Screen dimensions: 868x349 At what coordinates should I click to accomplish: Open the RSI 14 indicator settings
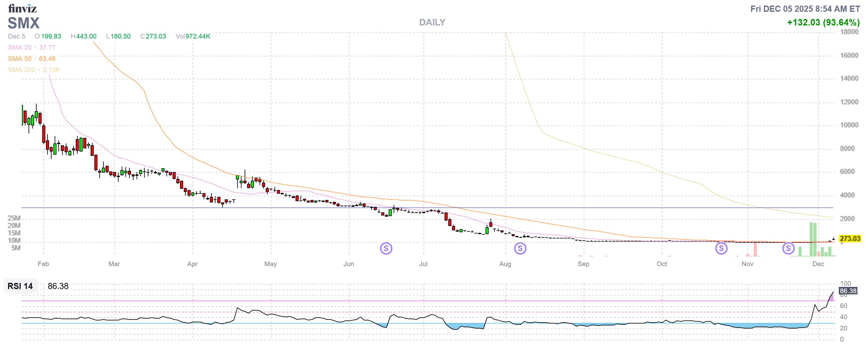(20, 286)
